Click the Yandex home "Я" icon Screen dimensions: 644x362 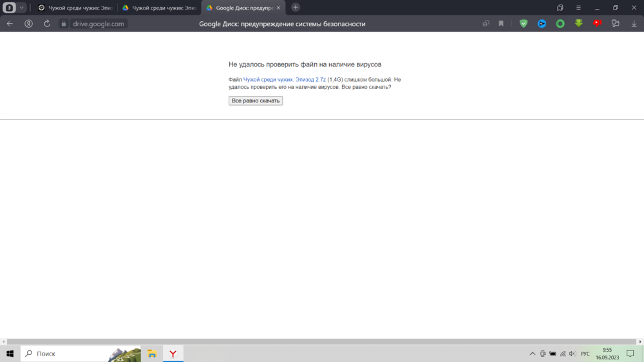(x=29, y=24)
